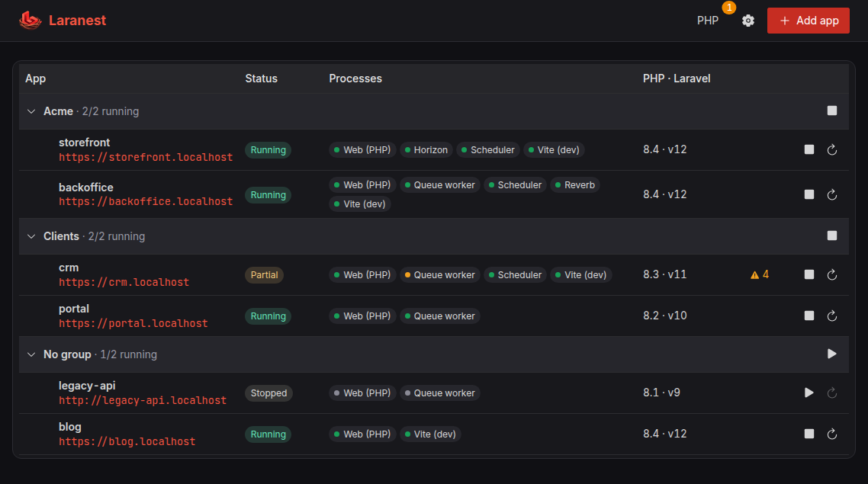Click the storefront Running status badge

268,150
